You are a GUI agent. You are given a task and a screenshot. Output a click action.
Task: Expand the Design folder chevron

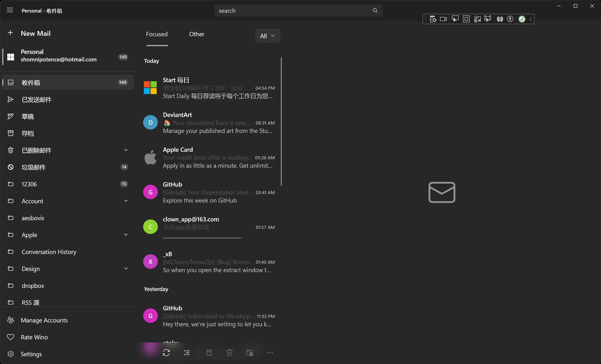tap(126, 269)
